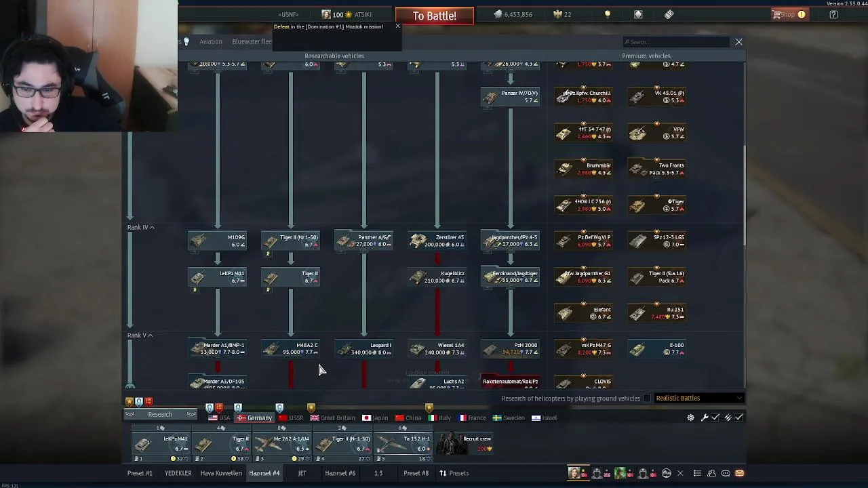Open the wagers ticket icon in top bar
The image size is (868, 488).
[669, 14]
